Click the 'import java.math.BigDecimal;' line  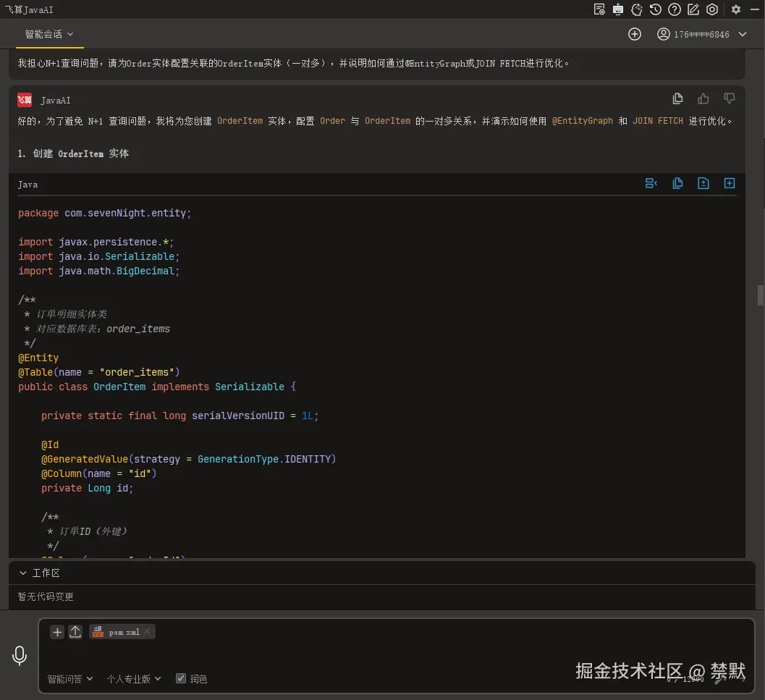click(98, 271)
